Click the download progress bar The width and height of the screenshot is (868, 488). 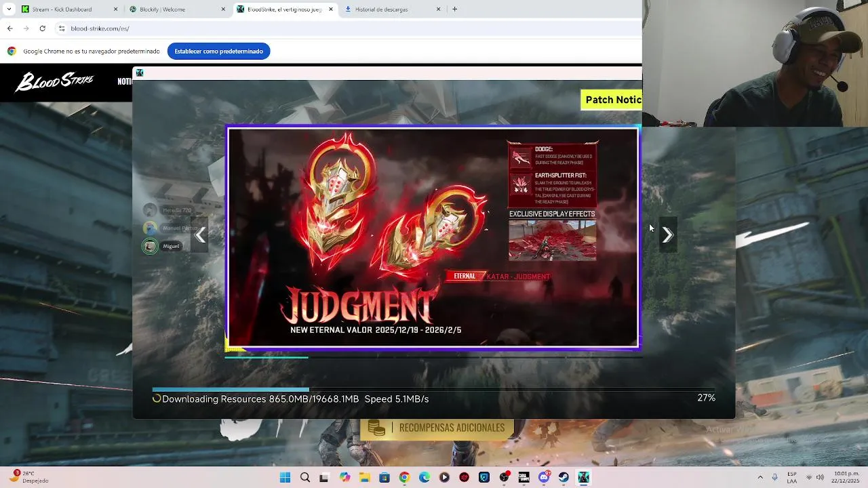pyautogui.click(x=434, y=389)
